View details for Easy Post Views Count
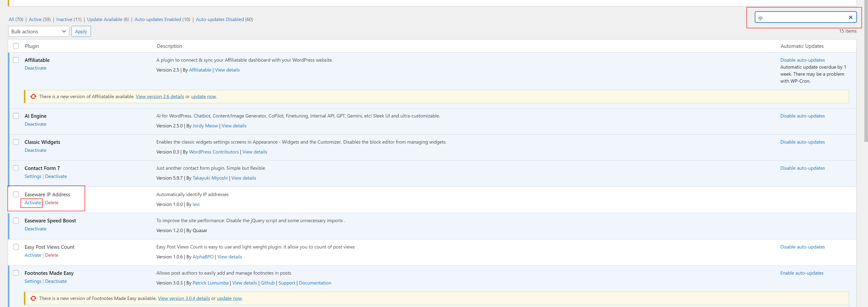Image resolution: width=868 pixels, height=307 pixels. coord(229,257)
